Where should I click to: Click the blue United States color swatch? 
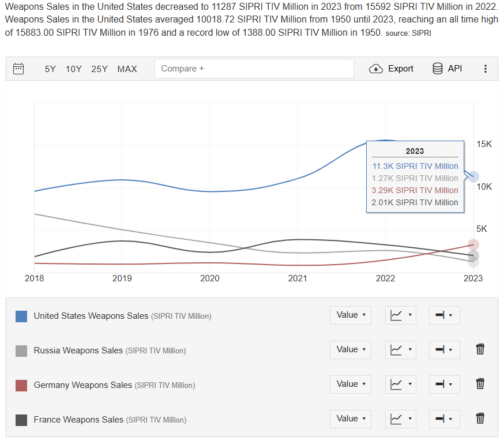pyautogui.click(x=21, y=316)
